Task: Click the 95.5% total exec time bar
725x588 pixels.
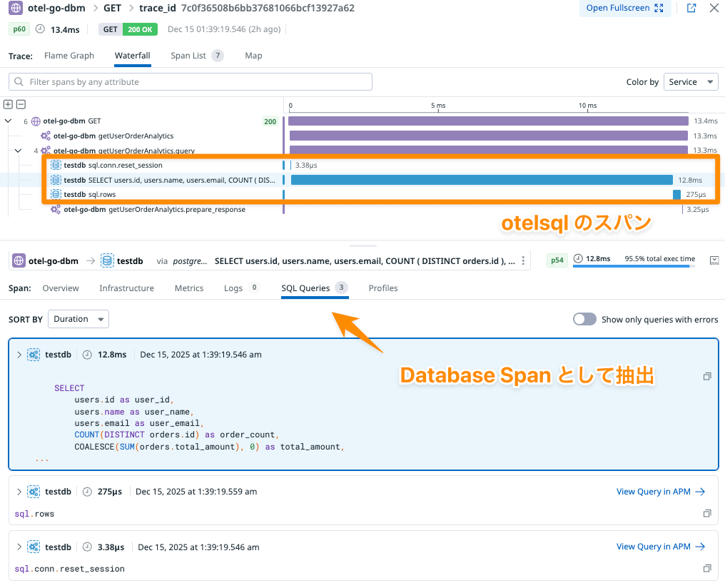Action: pos(634,265)
